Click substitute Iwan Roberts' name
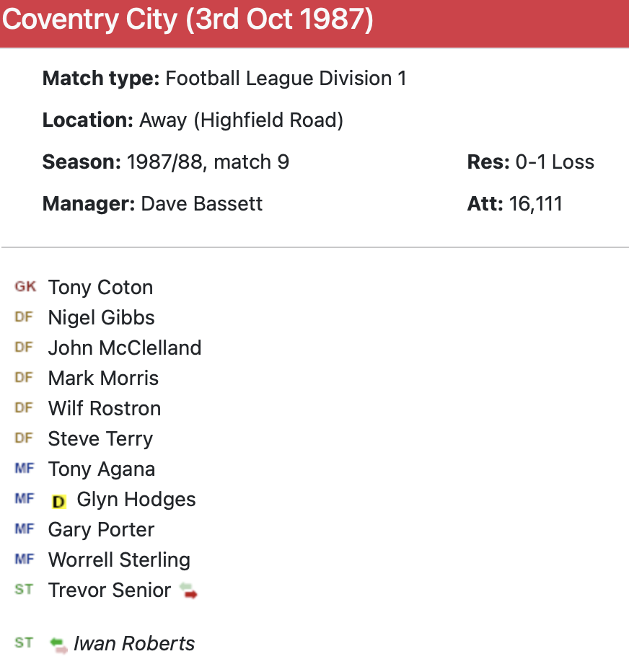Screen dimensions: 629x672 click(134, 643)
